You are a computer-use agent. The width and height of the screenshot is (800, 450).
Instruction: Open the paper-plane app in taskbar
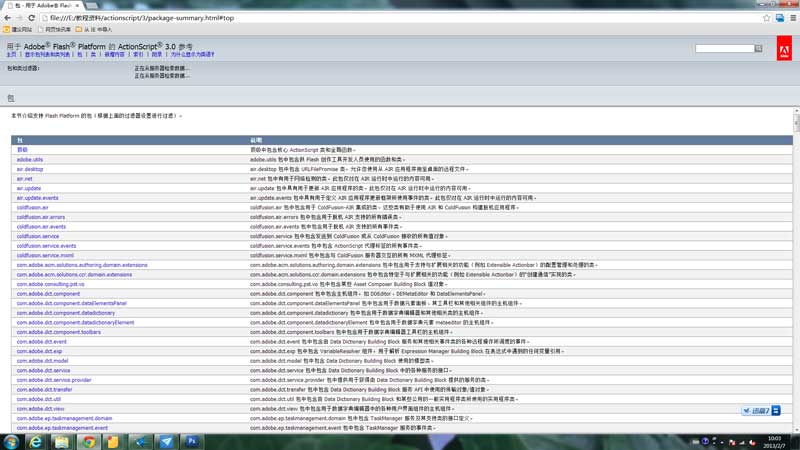click(x=166, y=442)
